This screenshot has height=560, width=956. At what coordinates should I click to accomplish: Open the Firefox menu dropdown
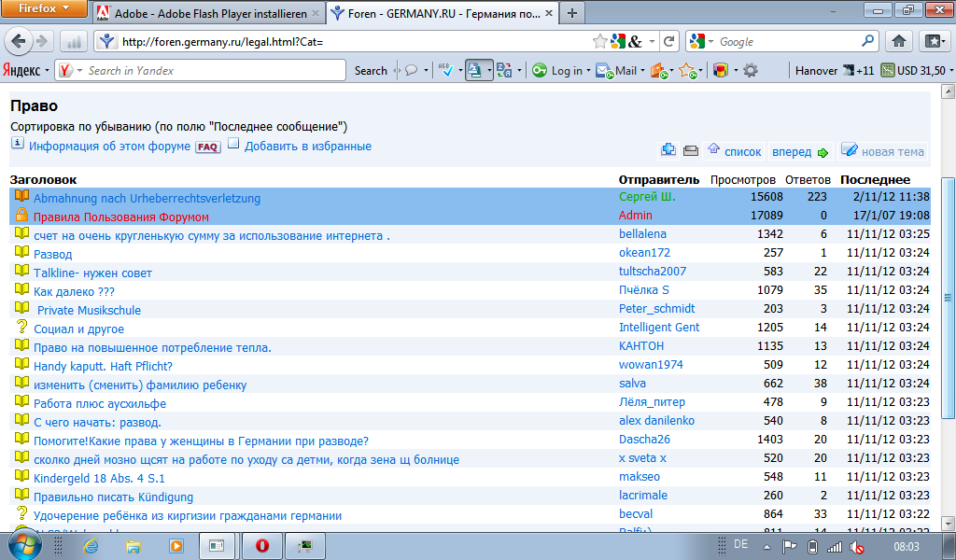pos(45,9)
